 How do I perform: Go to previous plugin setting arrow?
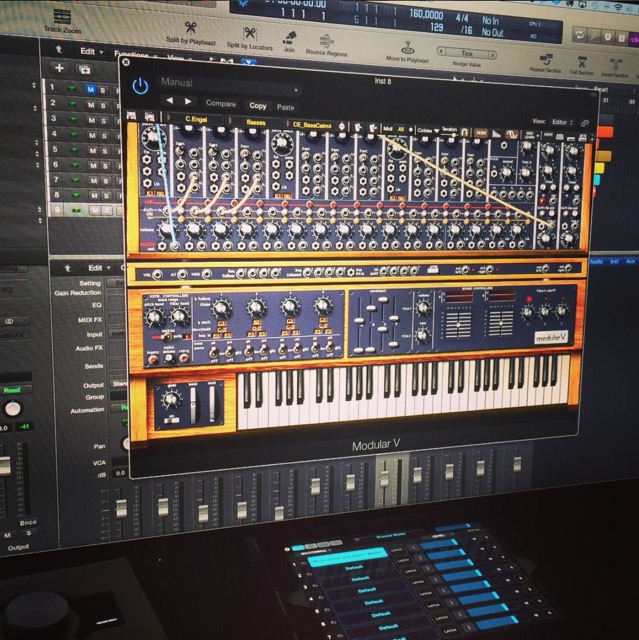pos(170,100)
